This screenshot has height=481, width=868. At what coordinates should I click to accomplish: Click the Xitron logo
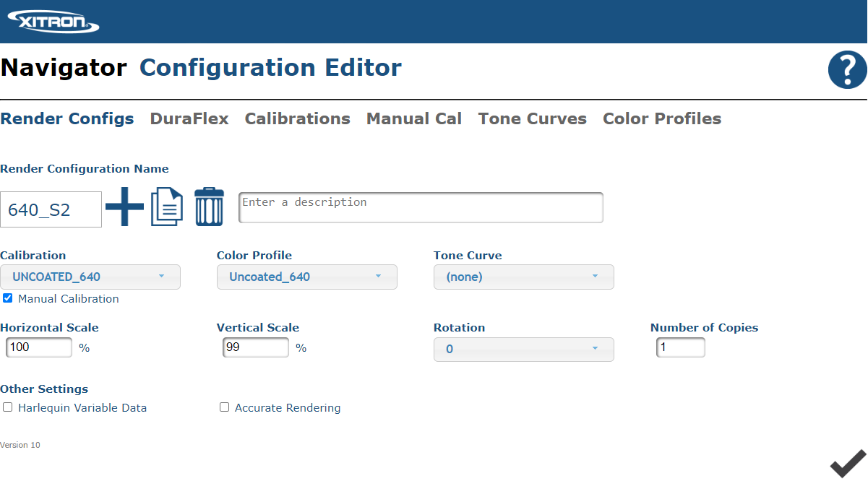tap(53, 20)
